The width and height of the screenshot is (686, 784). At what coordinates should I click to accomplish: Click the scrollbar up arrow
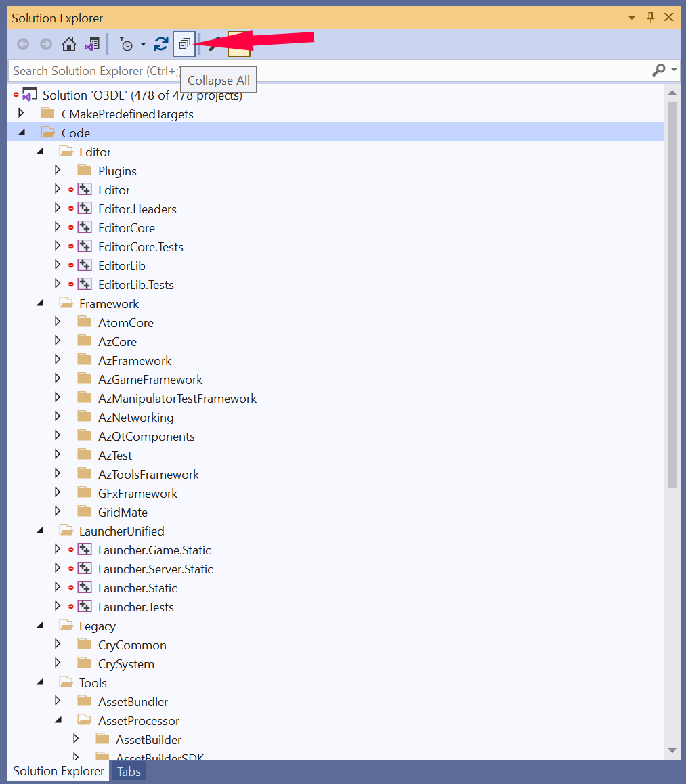(x=672, y=93)
